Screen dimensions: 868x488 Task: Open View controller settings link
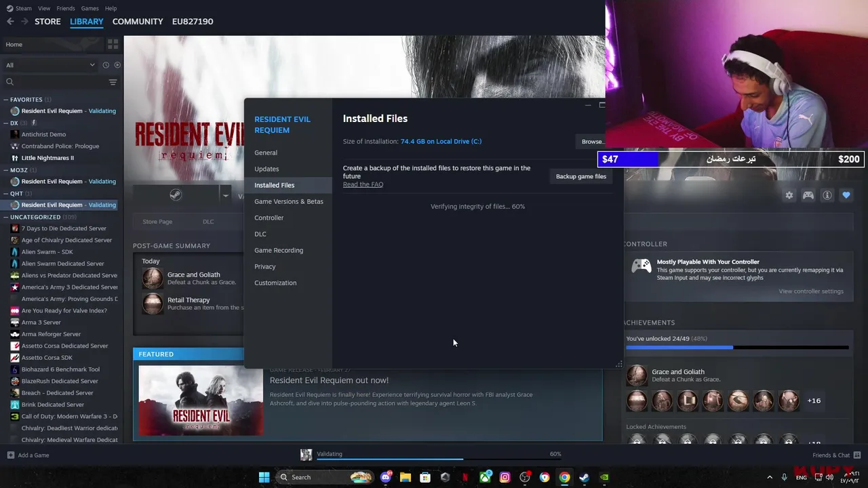[x=811, y=291]
